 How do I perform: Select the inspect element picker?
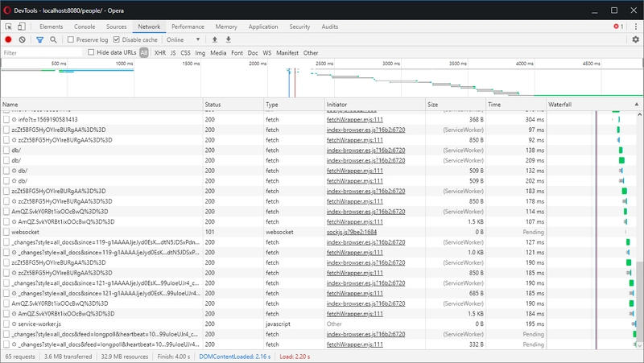9,27
